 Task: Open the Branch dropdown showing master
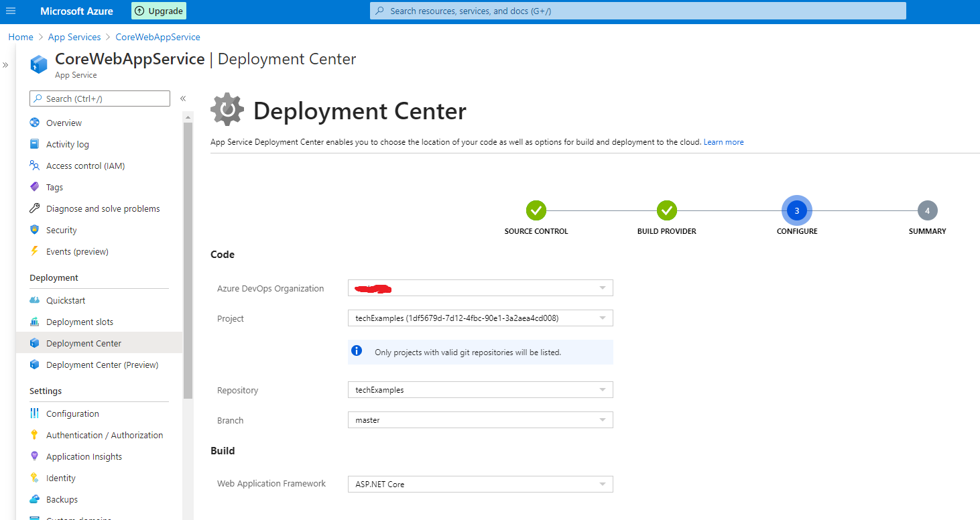[481, 419]
